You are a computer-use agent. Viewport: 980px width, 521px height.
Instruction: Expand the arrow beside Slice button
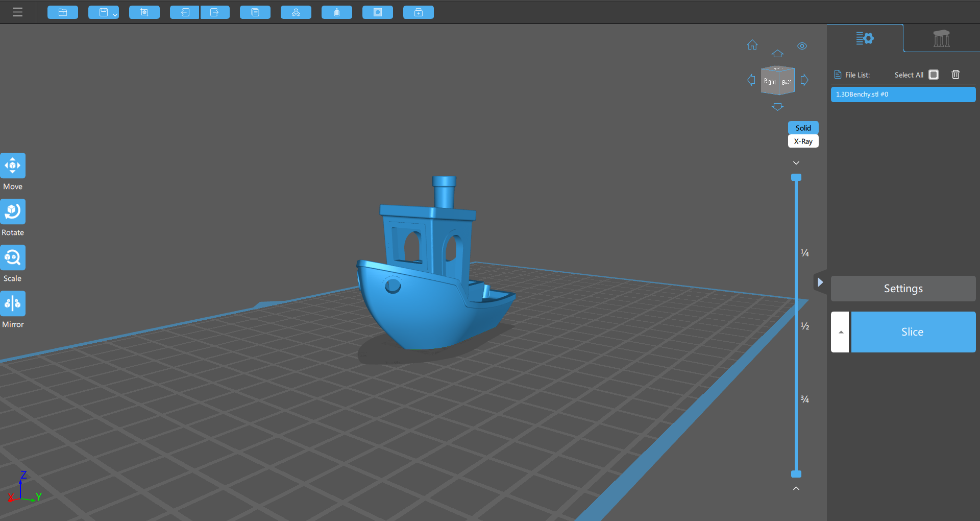coord(840,332)
